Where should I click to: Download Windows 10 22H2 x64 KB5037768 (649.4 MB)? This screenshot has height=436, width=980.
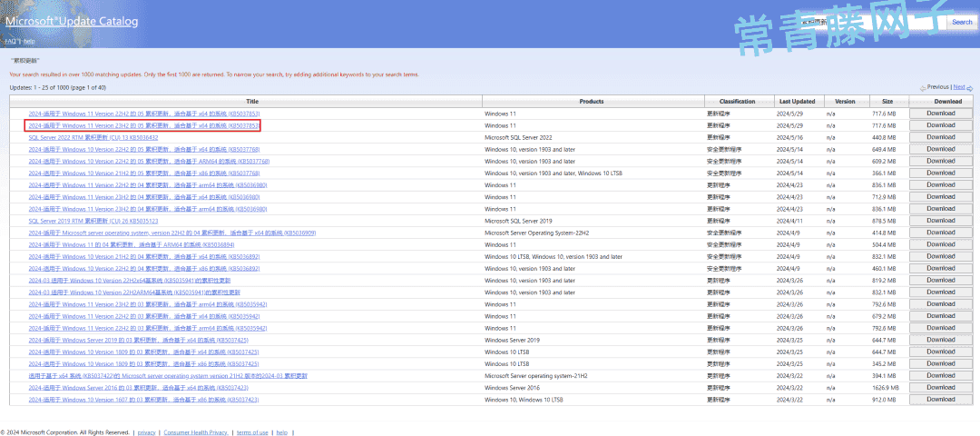pos(941,149)
